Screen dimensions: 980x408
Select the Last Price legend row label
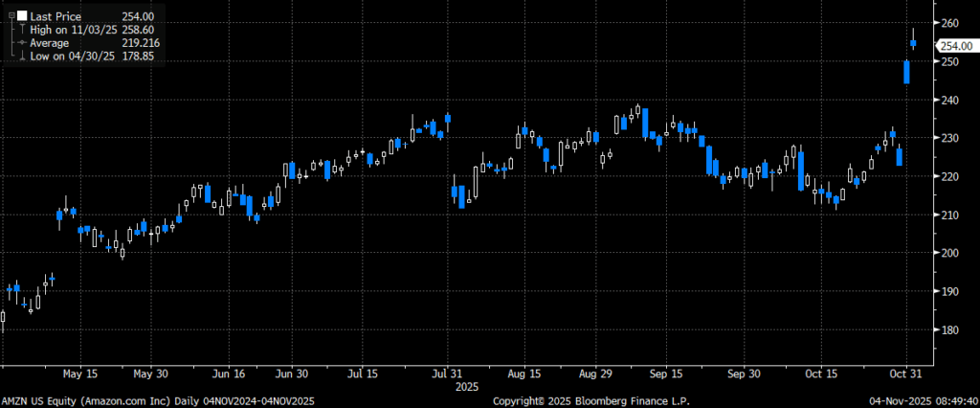point(56,17)
